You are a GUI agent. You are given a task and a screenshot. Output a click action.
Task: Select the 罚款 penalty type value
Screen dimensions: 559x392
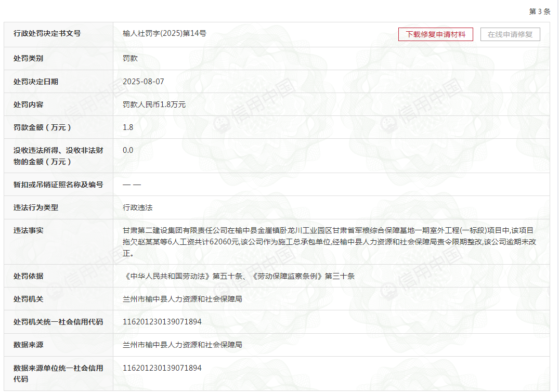pyautogui.click(x=130, y=58)
